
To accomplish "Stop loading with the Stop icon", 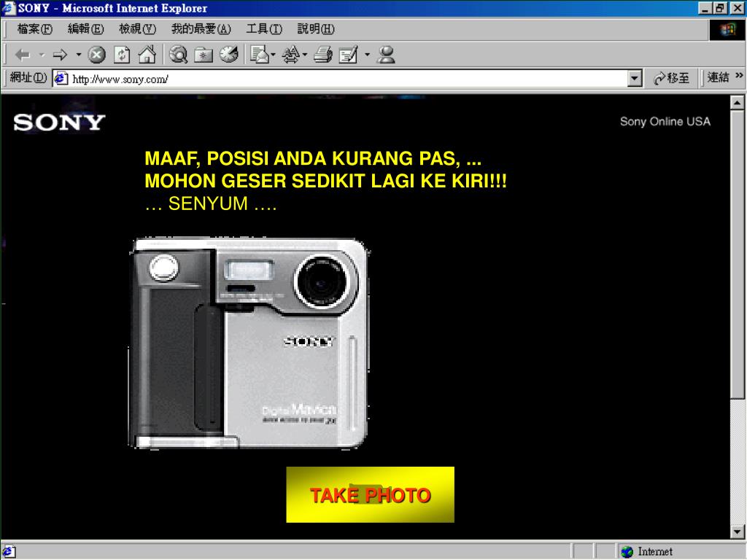I will [97, 55].
